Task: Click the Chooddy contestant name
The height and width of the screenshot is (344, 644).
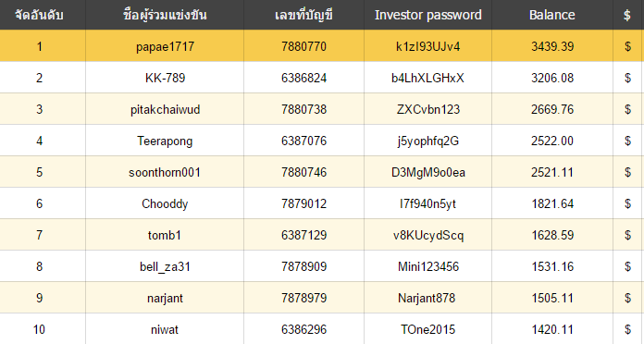Action: tap(165, 204)
